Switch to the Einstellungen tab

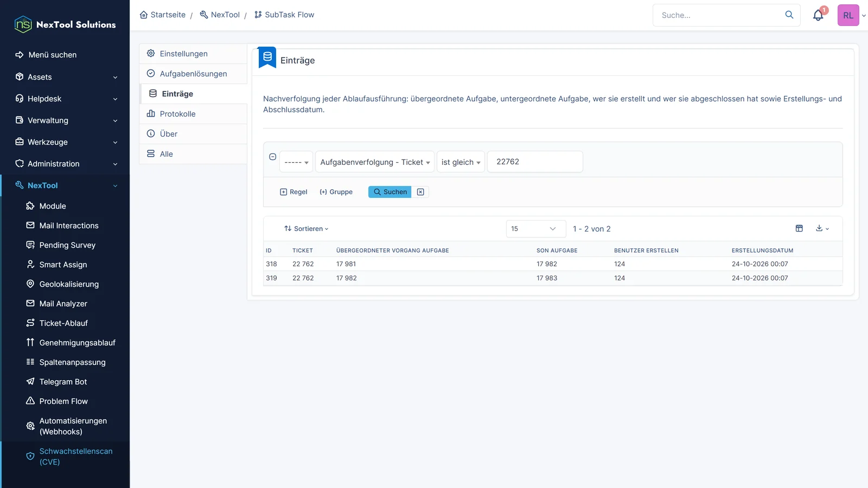coord(193,54)
